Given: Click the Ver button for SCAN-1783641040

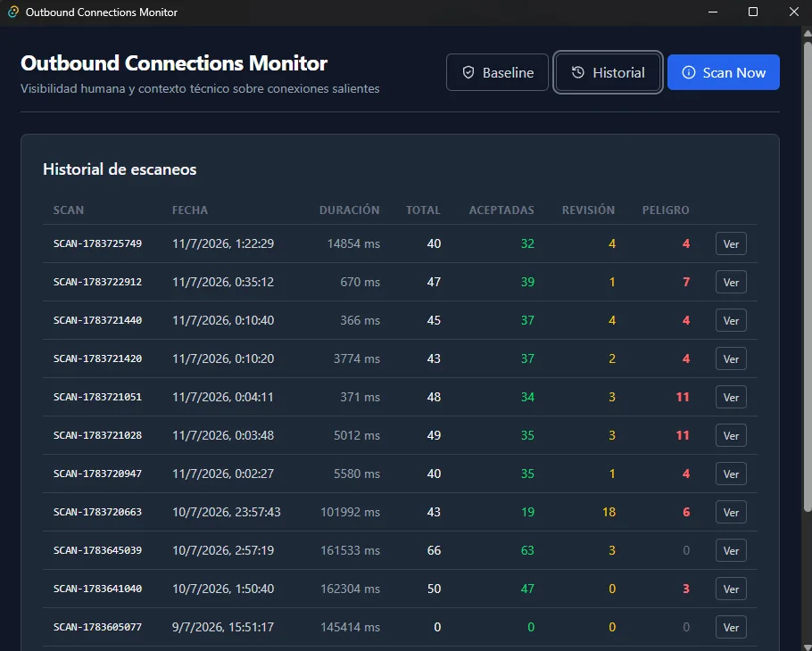Looking at the screenshot, I should (731, 589).
